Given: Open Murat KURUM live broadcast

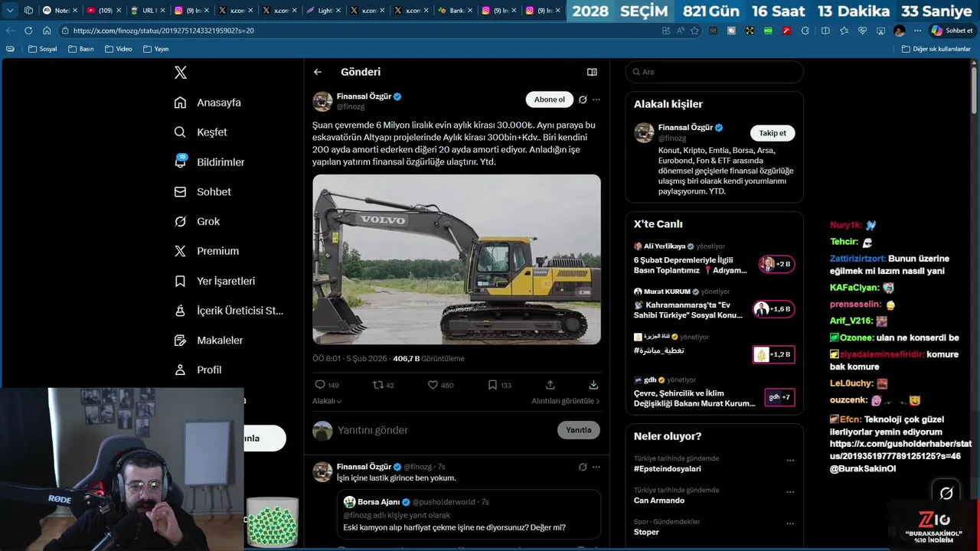Looking at the screenshot, I should [x=714, y=304].
